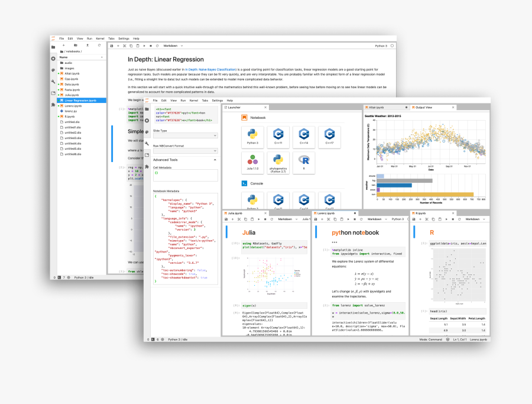The width and height of the screenshot is (532, 404).
Task: Stop kernel in R.ipynb toolbar
Action: click(x=453, y=219)
